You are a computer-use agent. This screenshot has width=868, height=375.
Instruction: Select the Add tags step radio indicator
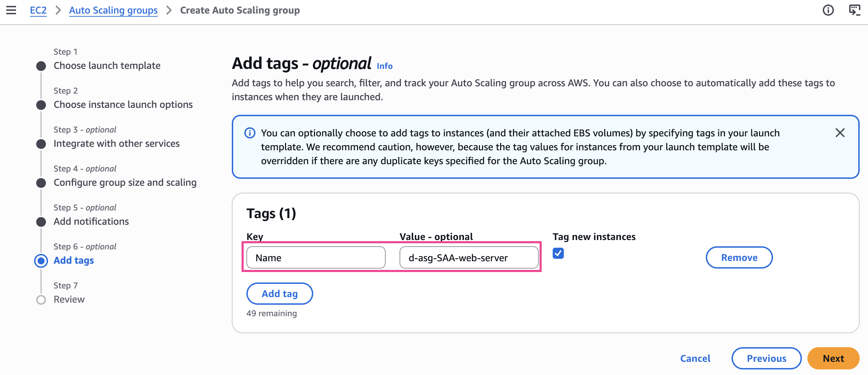[x=41, y=261]
